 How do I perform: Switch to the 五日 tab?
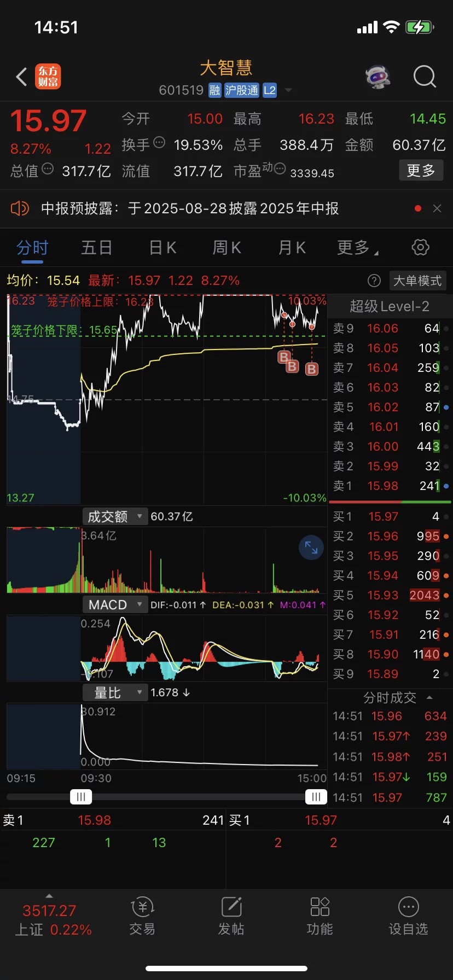pos(97,248)
